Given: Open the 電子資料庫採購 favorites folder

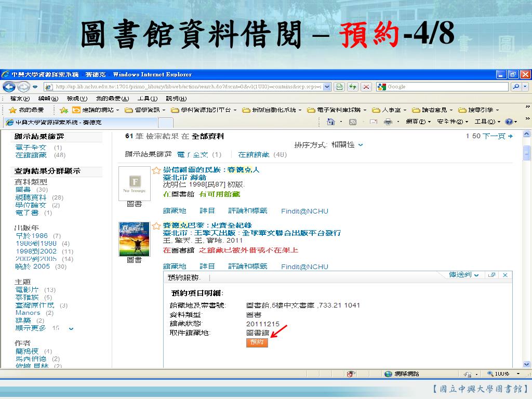Looking at the screenshot, I should point(337,110).
